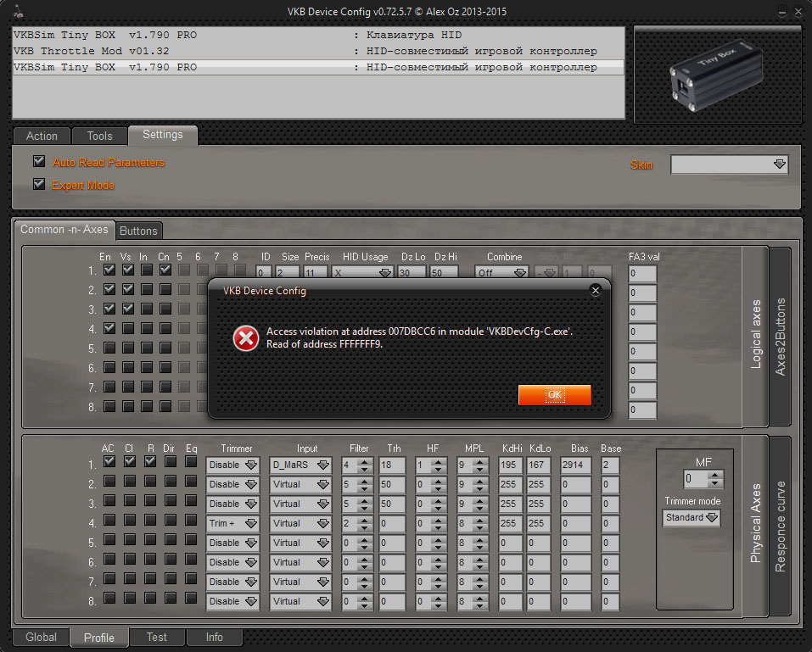Screen dimensions: 812x652
Task: Click Trh field for physical axis 1
Action: pos(391,465)
